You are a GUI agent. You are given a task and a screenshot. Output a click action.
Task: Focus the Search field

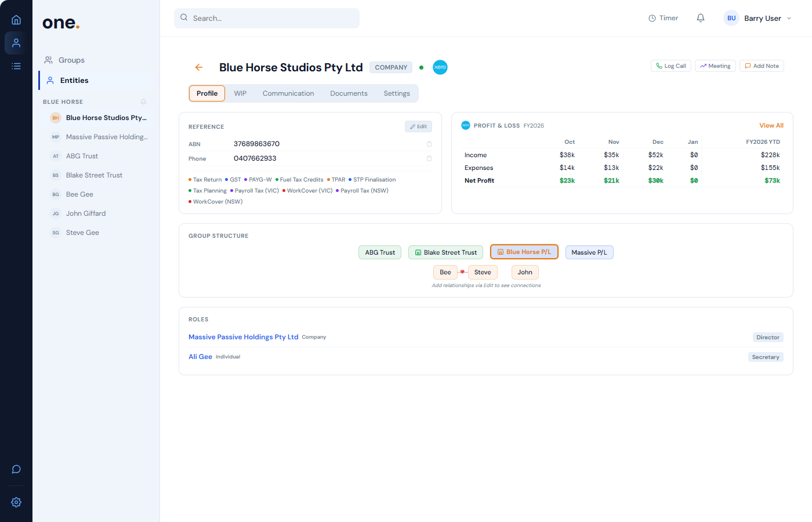click(x=267, y=18)
